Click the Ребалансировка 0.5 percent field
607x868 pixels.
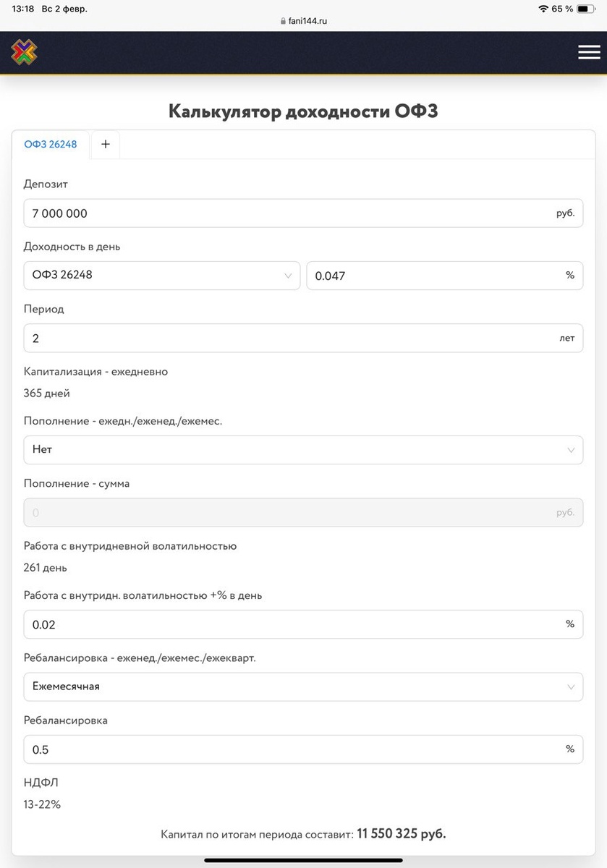289,749
